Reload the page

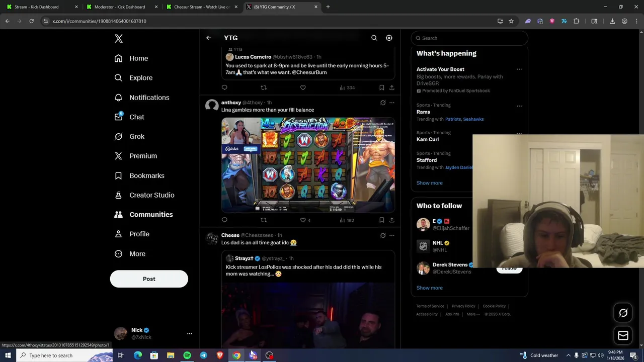point(31,21)
